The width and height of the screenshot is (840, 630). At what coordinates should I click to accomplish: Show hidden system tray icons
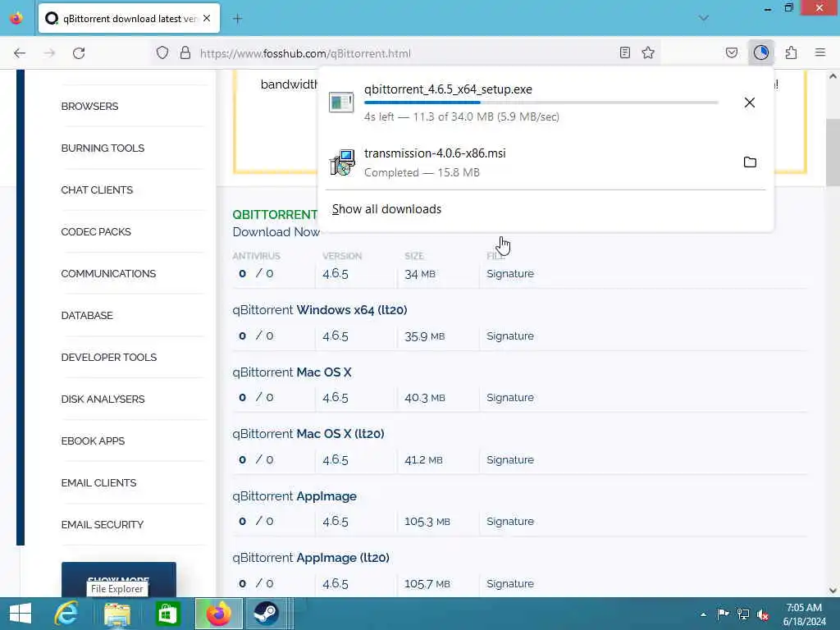click(703, 614)
